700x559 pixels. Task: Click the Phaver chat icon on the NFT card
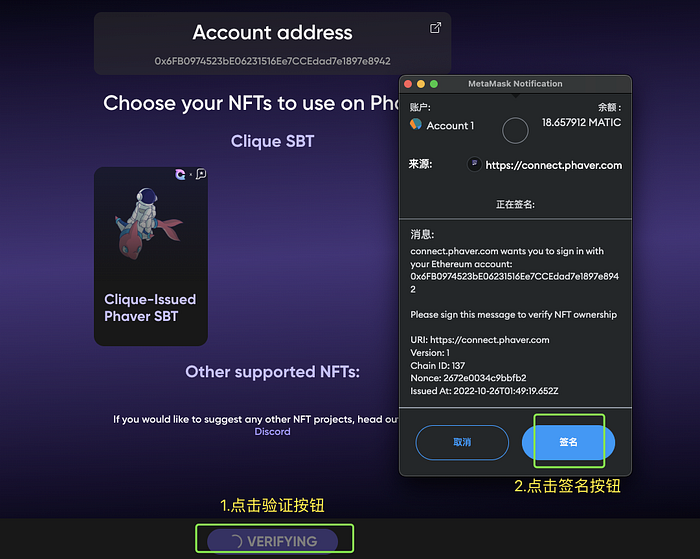(201, 174)
